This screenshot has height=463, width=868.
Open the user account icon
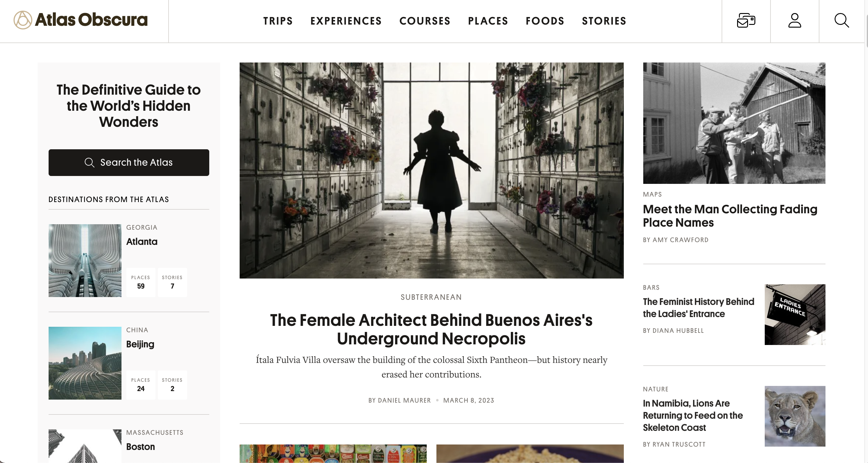pos(795,21)
